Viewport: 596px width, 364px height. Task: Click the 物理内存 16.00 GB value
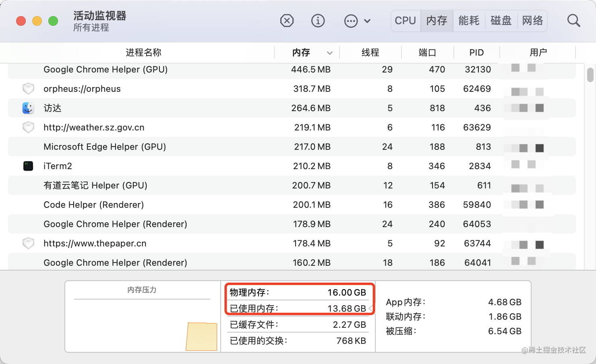click(347, 292)
